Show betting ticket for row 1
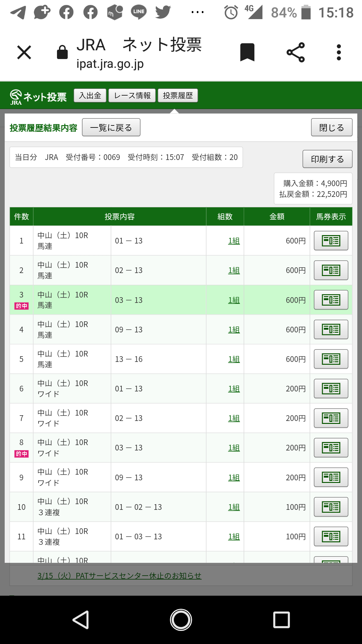The width and height of the screenshot is (362, 644). pos(331,240)
